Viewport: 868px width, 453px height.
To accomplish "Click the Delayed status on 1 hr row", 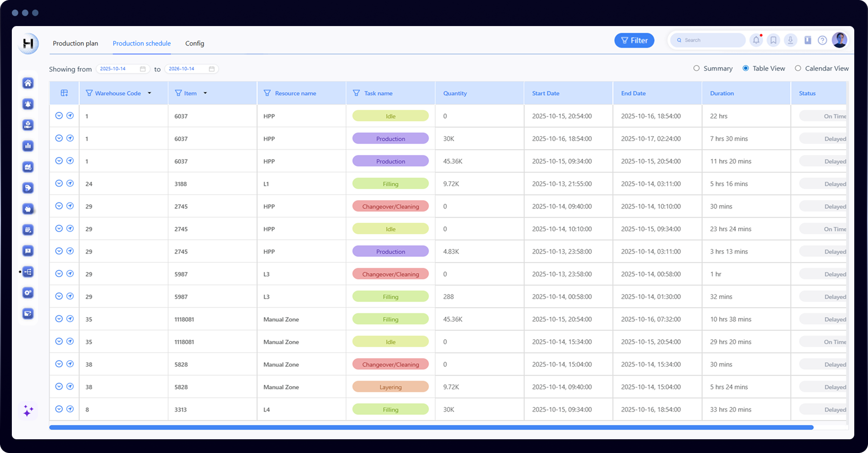I will (823, 274).
